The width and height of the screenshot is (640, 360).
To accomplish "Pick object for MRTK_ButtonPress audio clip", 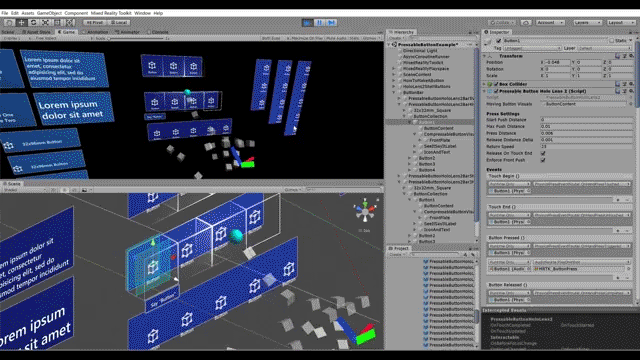I will pos(629,269).
